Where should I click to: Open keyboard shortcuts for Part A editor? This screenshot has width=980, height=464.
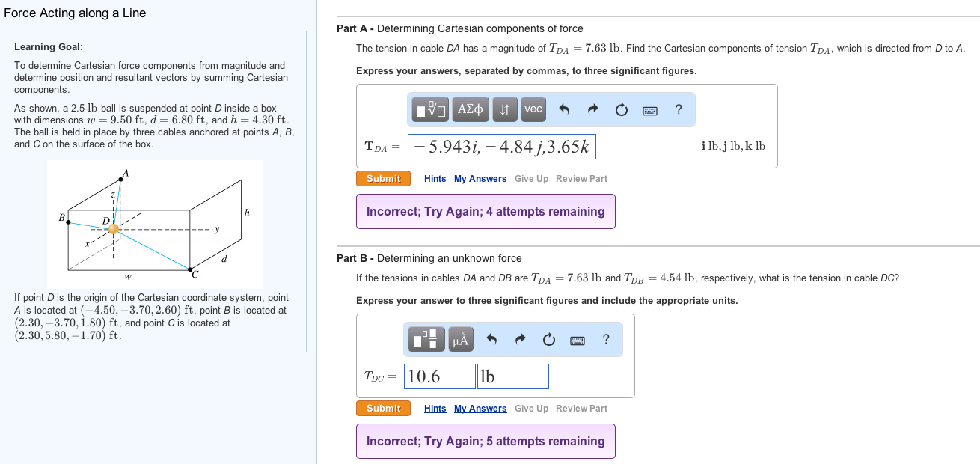[x=649, y=109]
